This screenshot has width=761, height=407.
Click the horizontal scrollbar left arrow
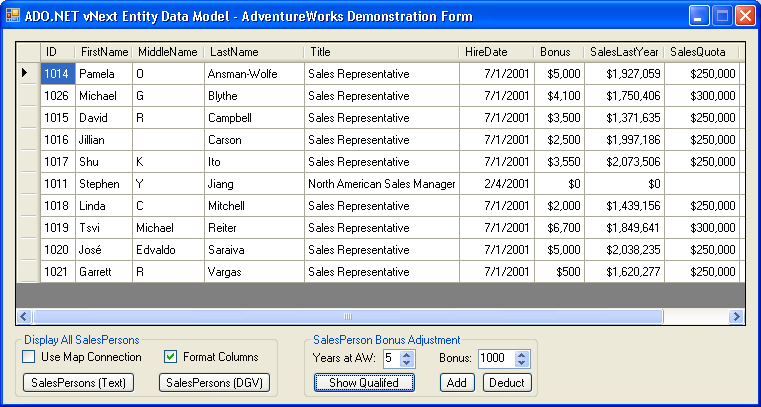[x=24, y=317]
